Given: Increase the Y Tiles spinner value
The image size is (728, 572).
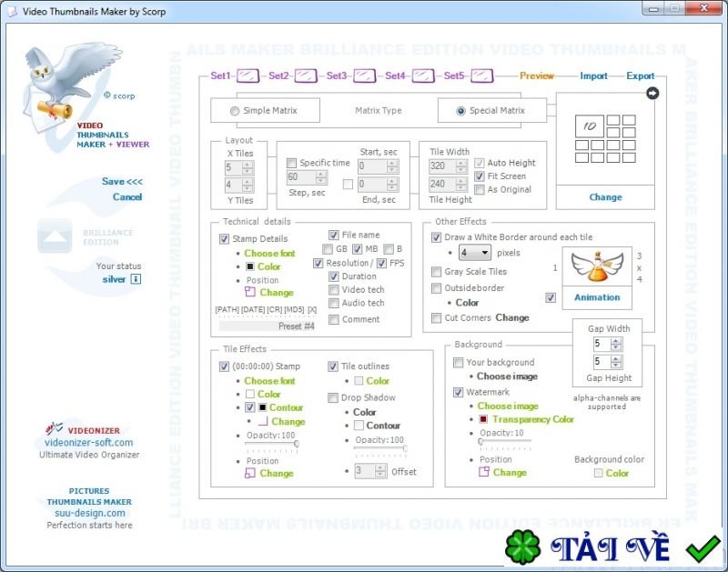Looking at the screenshot, I should click(x=248, y=182).
